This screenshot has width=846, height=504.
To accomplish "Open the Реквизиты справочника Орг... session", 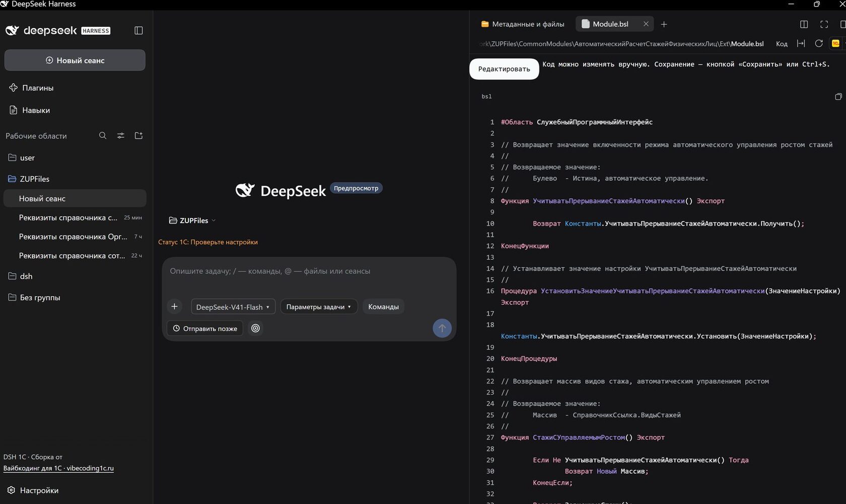I will 75,237.
